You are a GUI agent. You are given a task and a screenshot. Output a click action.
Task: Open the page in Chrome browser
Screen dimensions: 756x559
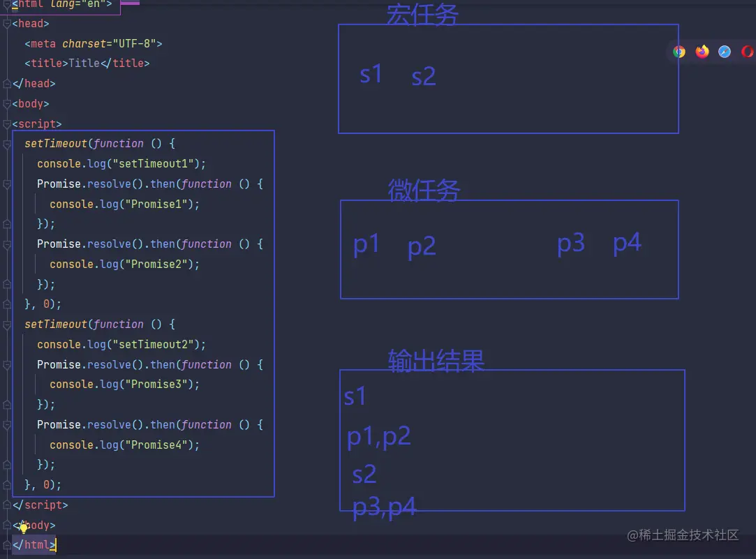[679, 52]
